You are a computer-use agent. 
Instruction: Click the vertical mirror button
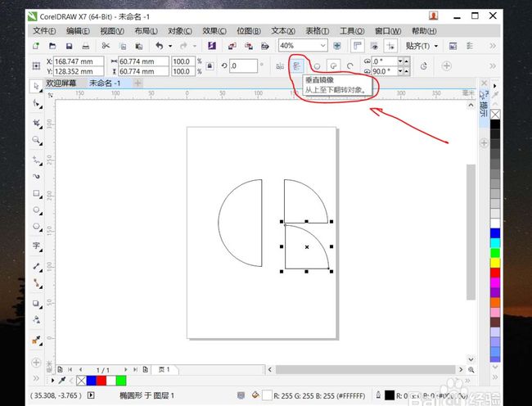click(x=297, y=66)
